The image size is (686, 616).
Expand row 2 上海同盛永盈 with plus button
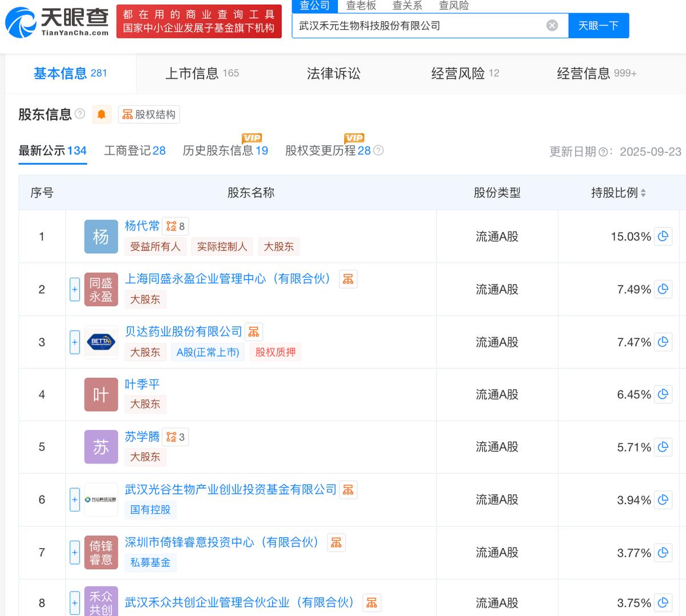(75, 289)
